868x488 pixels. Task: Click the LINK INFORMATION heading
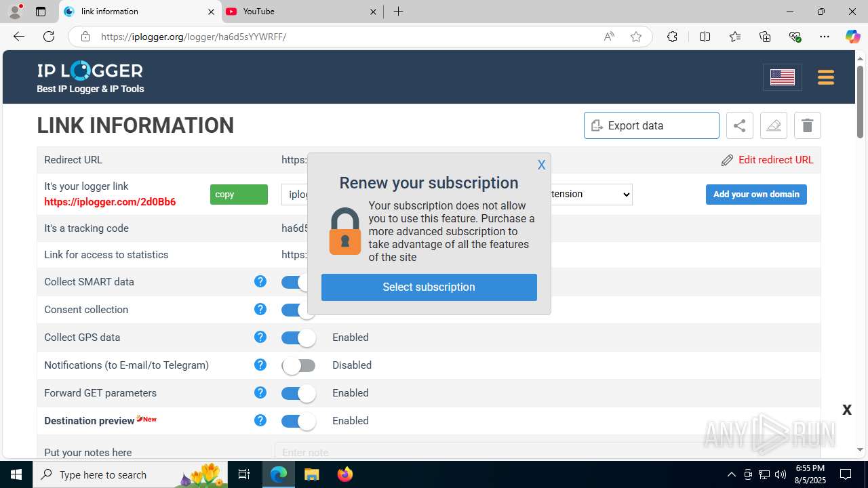pos(136,125)
